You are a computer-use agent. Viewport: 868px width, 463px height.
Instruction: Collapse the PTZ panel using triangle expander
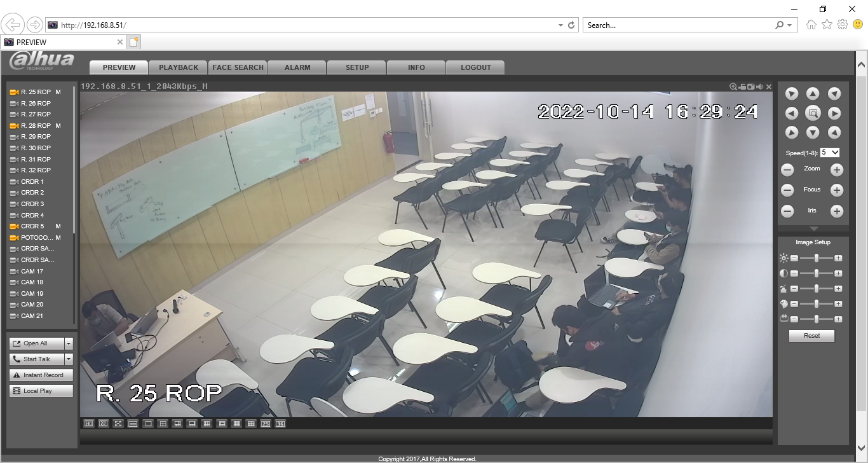pos(813,228)
